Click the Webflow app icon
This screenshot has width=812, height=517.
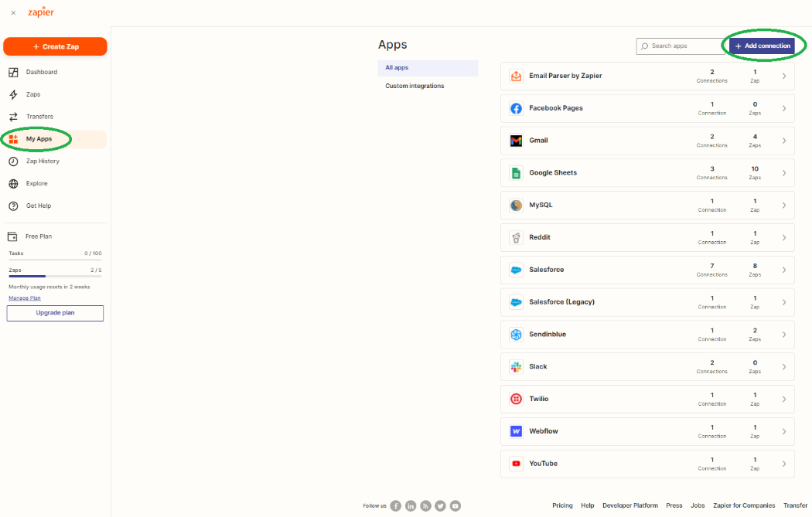516,431
